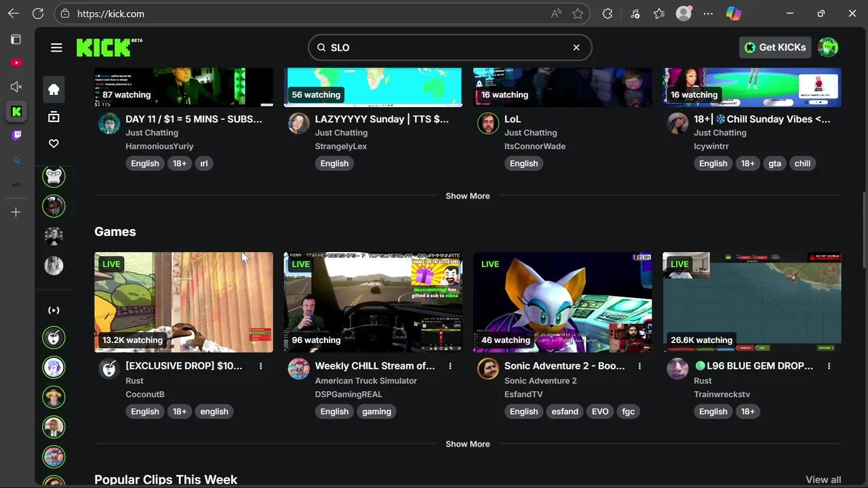The height and width of the screenshot is (488, 868).
Task: Open browser read aloud icon
Action: pos(556,14)
